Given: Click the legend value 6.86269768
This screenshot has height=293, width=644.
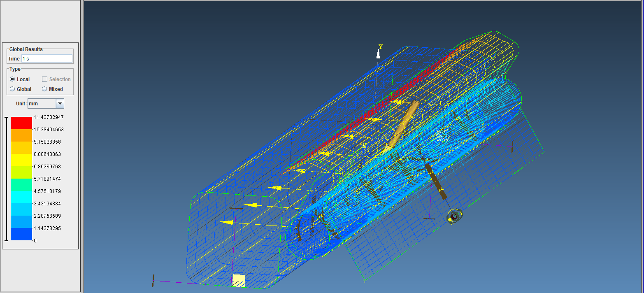Looking at the screenshot, I should pyautogui.click(x=47, y=167).
